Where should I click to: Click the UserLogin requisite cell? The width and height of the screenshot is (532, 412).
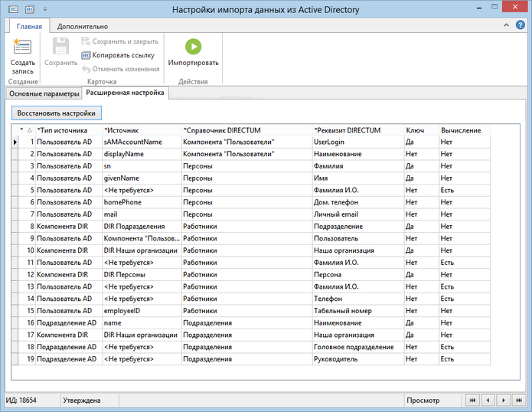358,142
